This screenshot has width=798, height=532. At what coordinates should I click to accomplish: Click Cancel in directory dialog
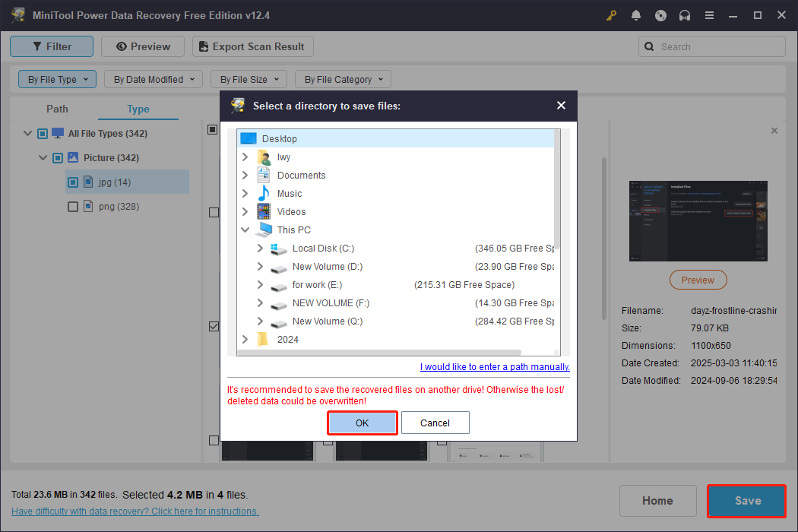point(435,423)
